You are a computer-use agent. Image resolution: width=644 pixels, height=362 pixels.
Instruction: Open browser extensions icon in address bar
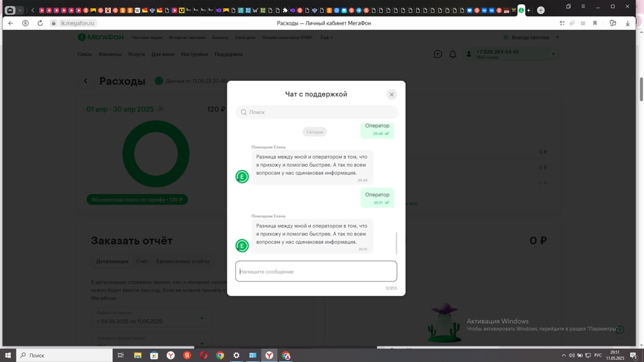(562, 23)
